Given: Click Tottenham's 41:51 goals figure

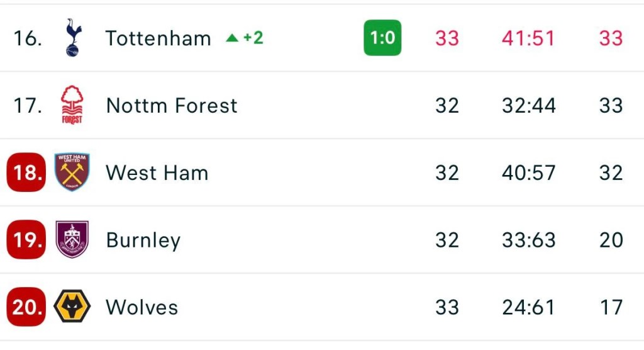Looking at the screenshot, I should coord(528,38).
